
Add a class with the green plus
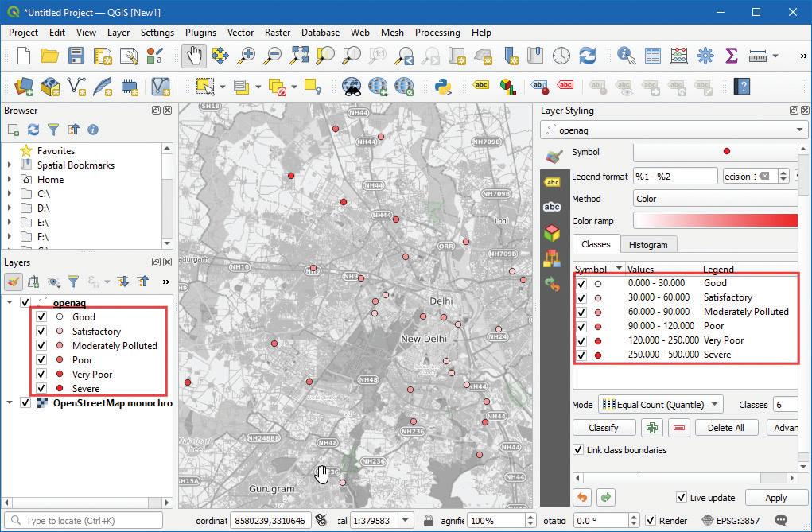pos(652,427)
